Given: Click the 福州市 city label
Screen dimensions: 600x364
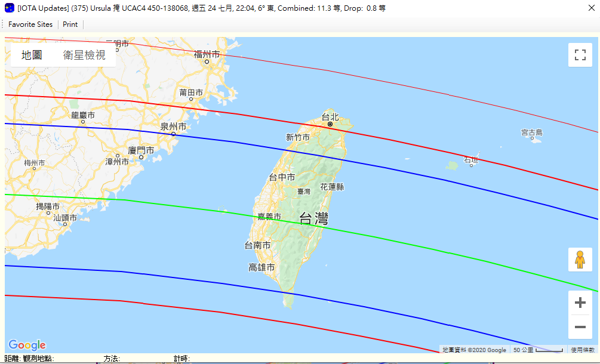Looking at the screenshot, I should tap(207, 55).
